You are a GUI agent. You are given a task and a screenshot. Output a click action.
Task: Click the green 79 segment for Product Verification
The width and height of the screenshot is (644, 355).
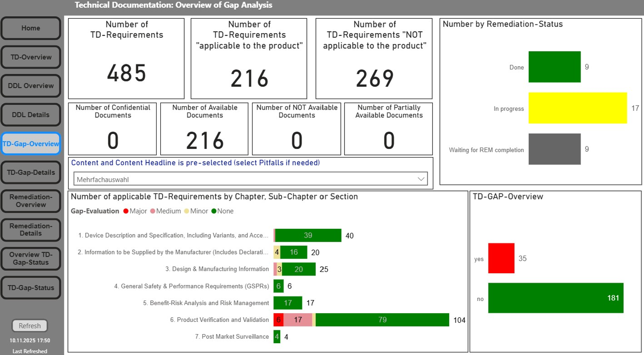click(382, 320)
